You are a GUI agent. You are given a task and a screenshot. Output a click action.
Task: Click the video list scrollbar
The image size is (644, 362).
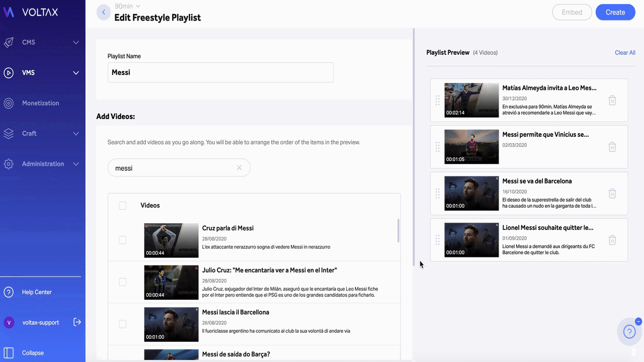coord(398,230)
